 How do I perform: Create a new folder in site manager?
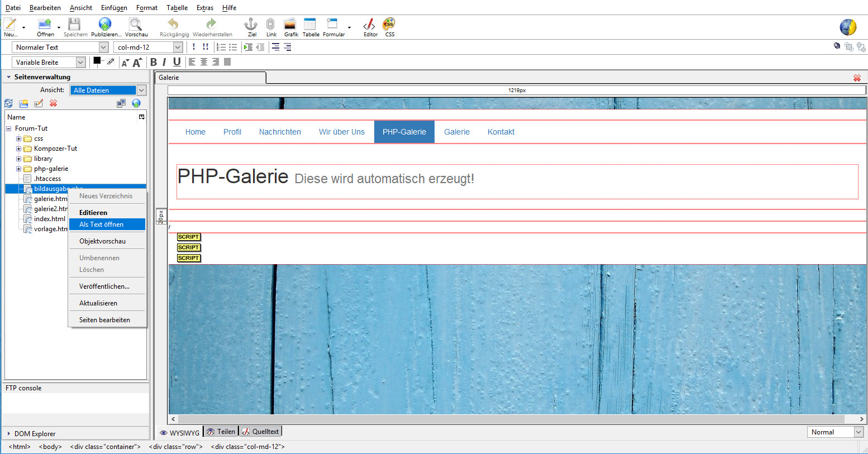(x=23, y=103)
